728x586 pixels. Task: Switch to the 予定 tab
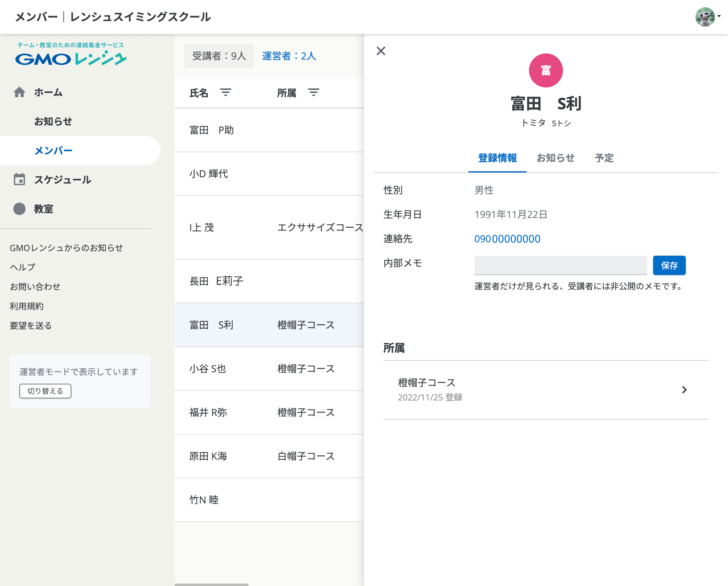tap(604, 158)
